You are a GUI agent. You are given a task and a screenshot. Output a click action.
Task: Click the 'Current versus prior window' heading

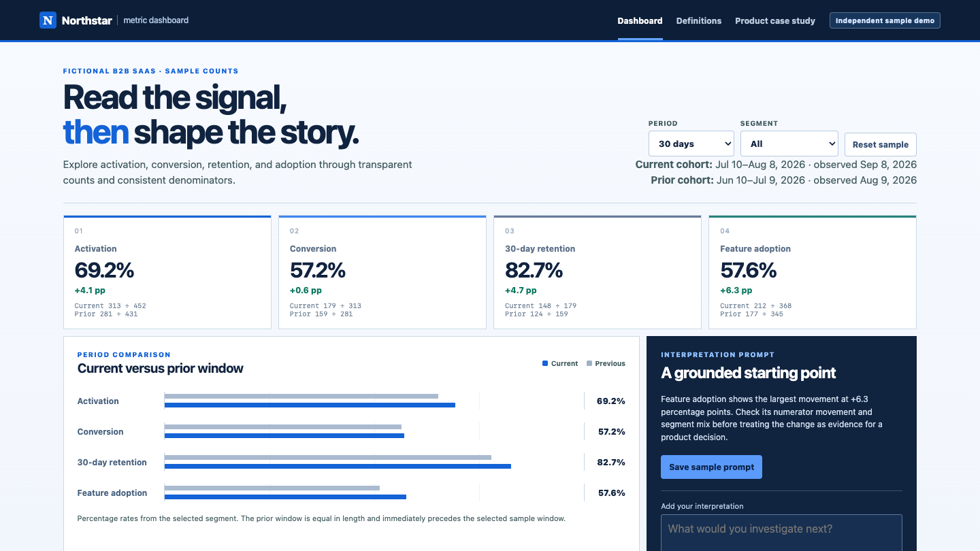[160, 369]
